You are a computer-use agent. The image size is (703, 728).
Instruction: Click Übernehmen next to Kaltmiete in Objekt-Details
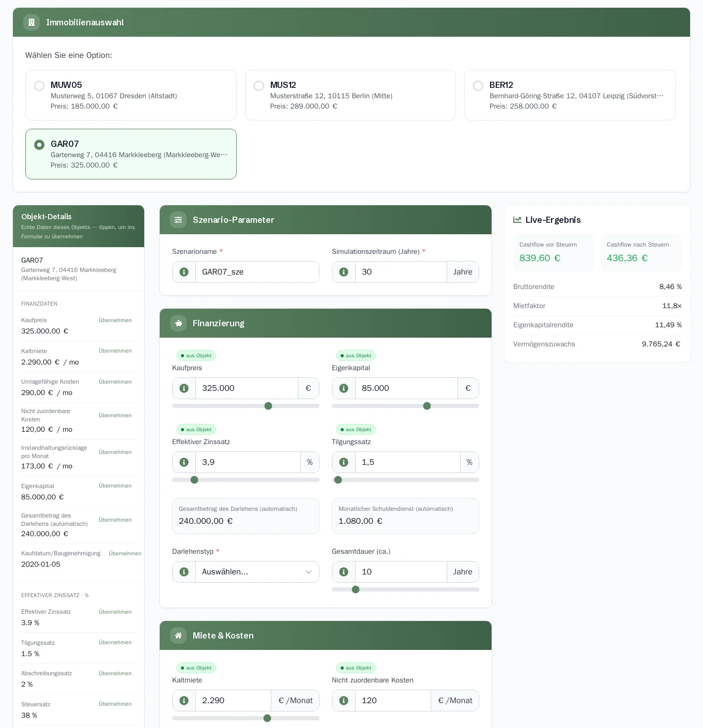point(115,351)
